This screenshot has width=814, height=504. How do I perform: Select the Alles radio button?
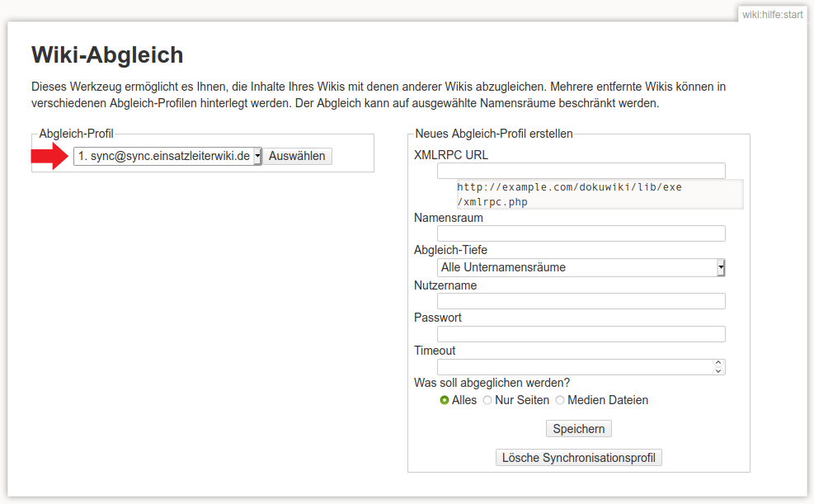445,400
